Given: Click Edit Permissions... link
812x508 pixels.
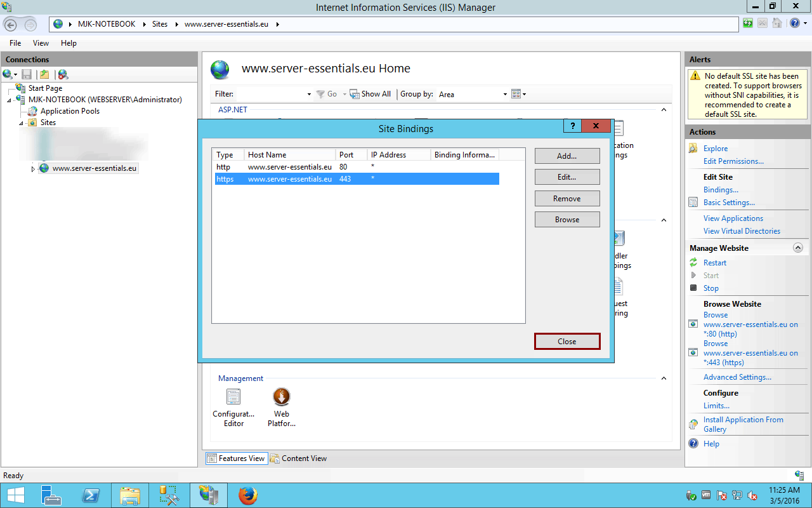Looking at the screenshot, I should [733, 161].
